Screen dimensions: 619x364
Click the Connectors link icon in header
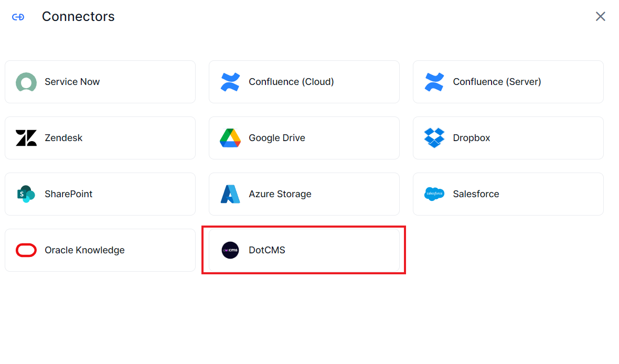point(18,17)
